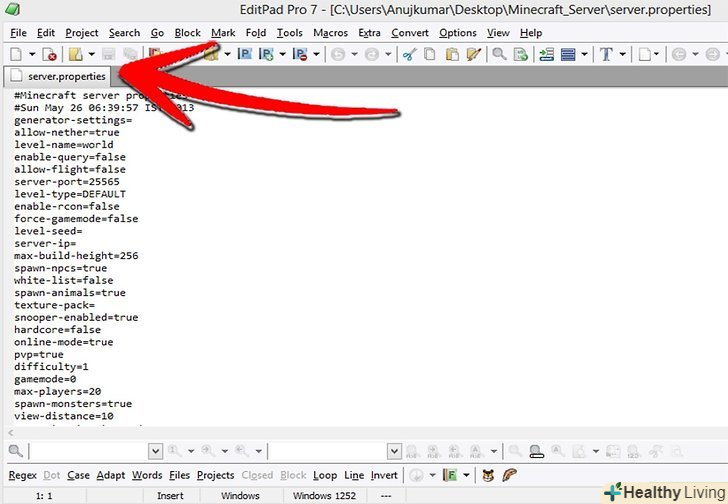This screenshot has height=504, width=728.
Task: Toggle the Words search option
Action: click(x=147, y=475)
